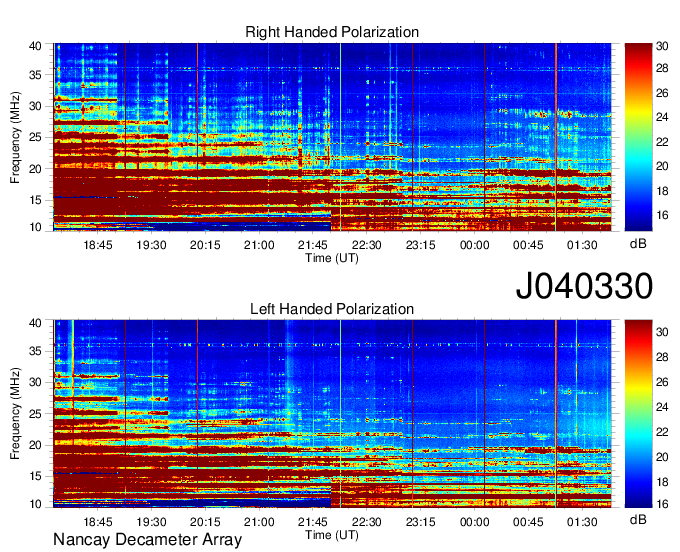Click the 30 dB value on lower colorbar
The image size is (680, 552).
point(662,332)
